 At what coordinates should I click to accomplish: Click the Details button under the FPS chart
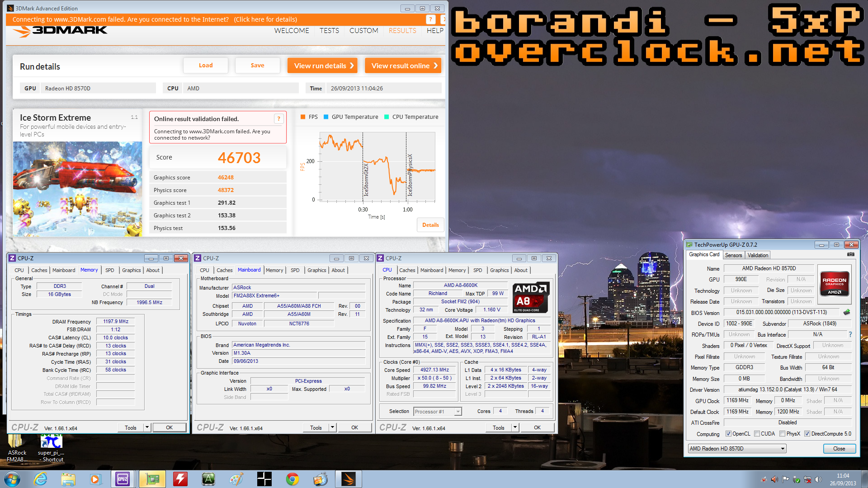click(x=430, y=225)
